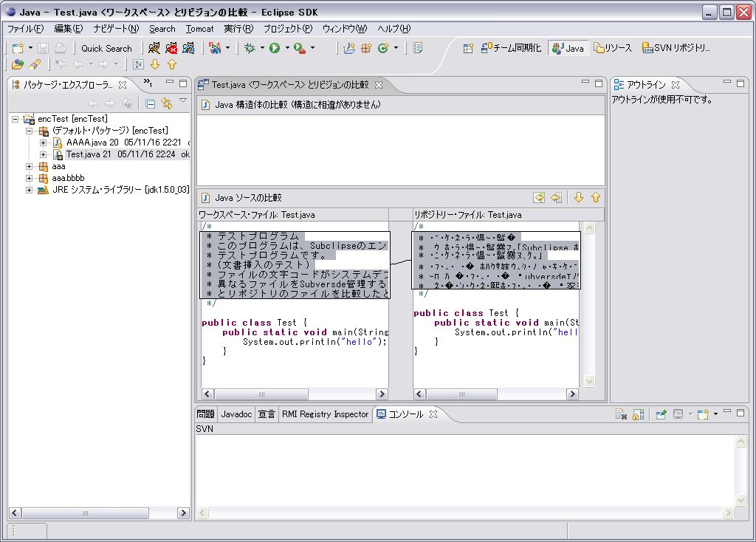Open the Package Explorer view menu triangle
This screenshot has width=756, height=542.
[183, 100]
